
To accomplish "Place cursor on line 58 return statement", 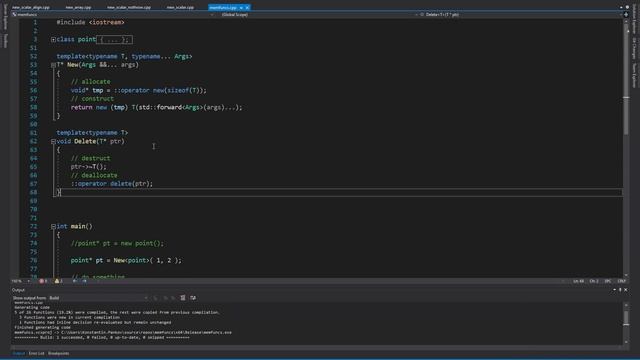I will coord(156,107).
